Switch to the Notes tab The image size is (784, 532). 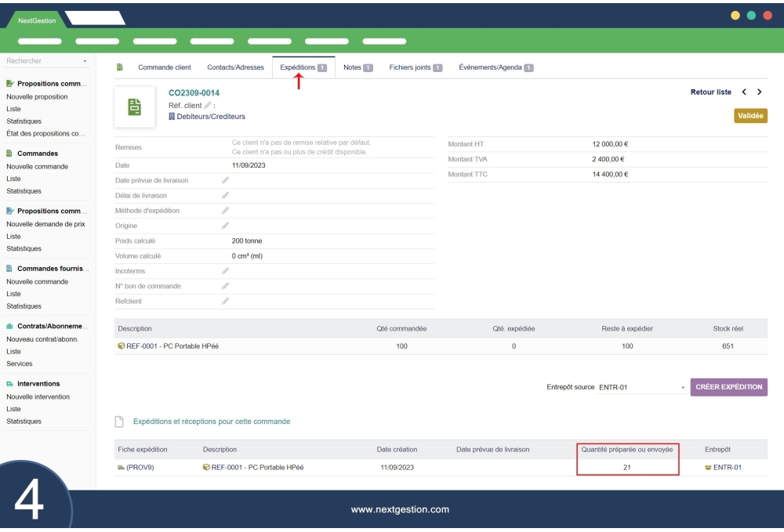tap(353, 67)
